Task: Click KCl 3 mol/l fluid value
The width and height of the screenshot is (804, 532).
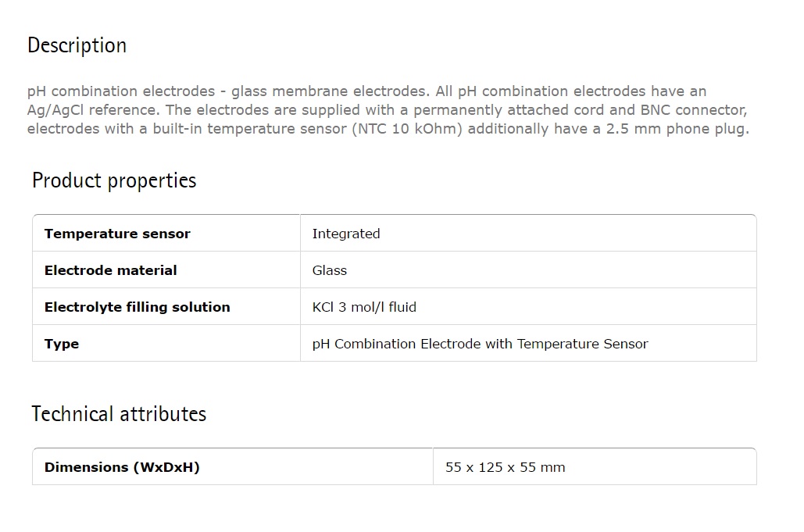Action: click(364, 307)
